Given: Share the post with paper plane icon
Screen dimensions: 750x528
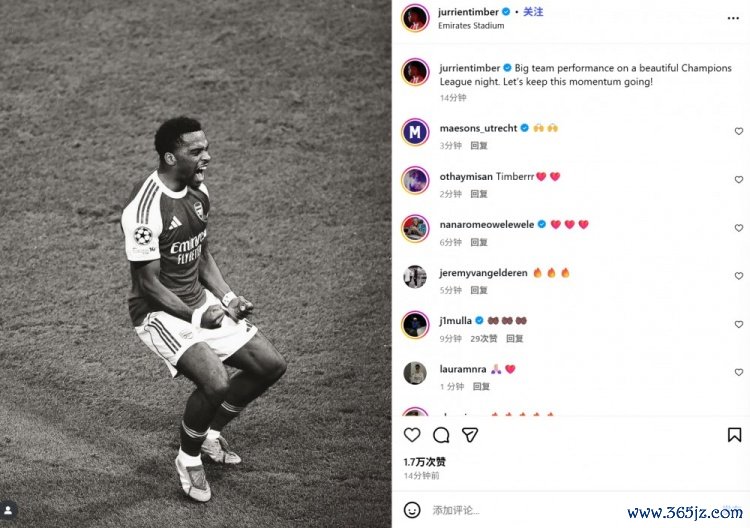Looking at the screenshot, I should tap(470, 435).
